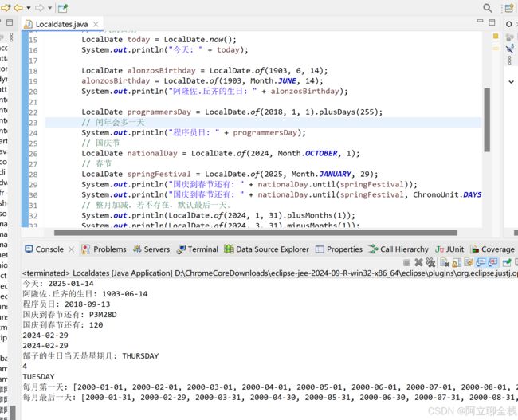Maximize the left side panel view
518x420 pixels.
coord(10,22)
